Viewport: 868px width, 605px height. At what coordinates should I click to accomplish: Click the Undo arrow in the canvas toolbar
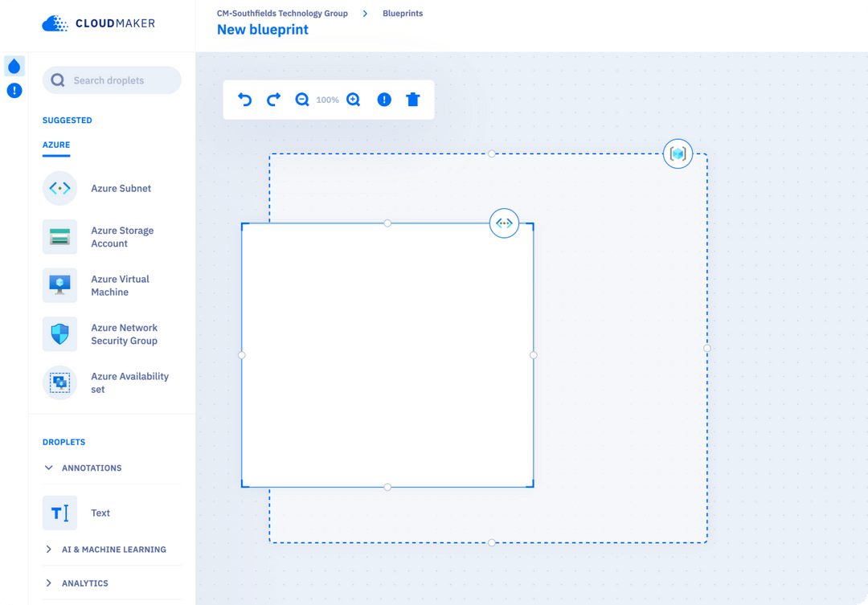click(245, 99)
